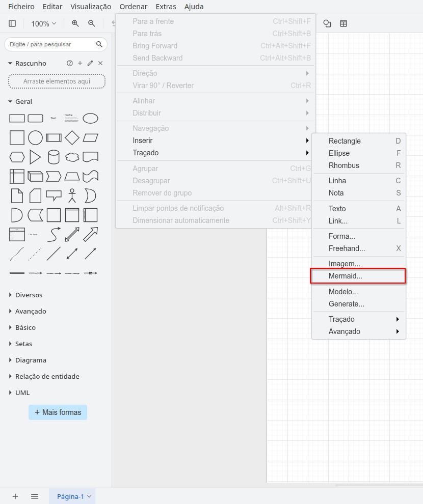Open the Página-1 tab
Image resolution: width=423 pixels, height=504 pixels.
click(x=70, y=496)
